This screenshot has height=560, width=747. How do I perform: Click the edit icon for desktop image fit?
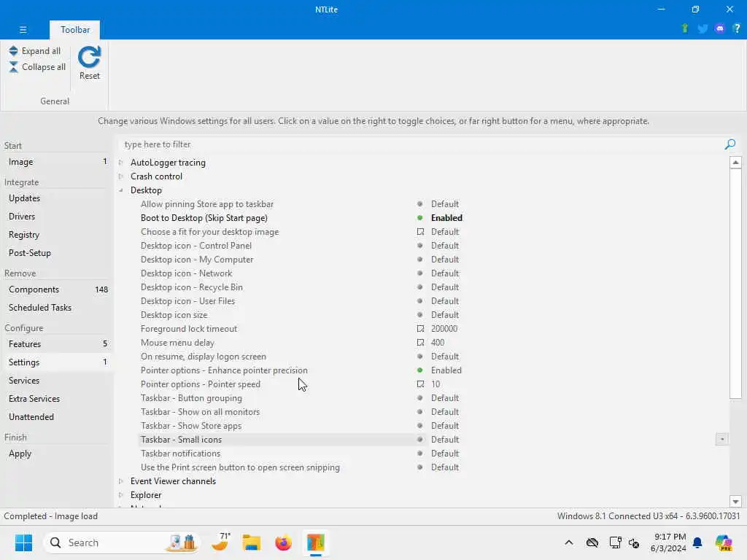coord(420,231)
